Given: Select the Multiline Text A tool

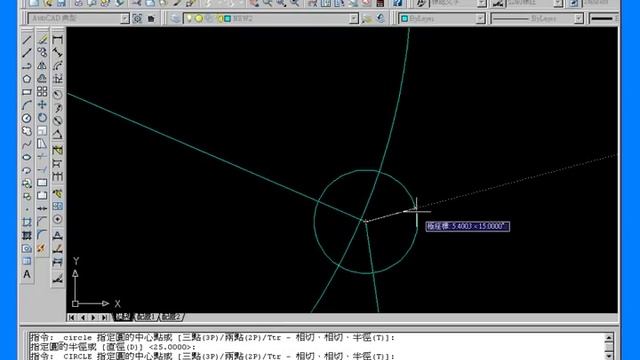Looking at the screenshot, I should [x=27, y=274].
